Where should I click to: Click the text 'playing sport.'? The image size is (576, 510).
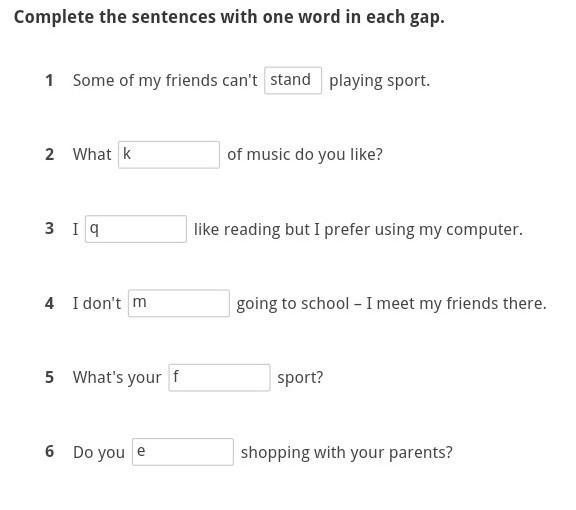tap(379, 81)
